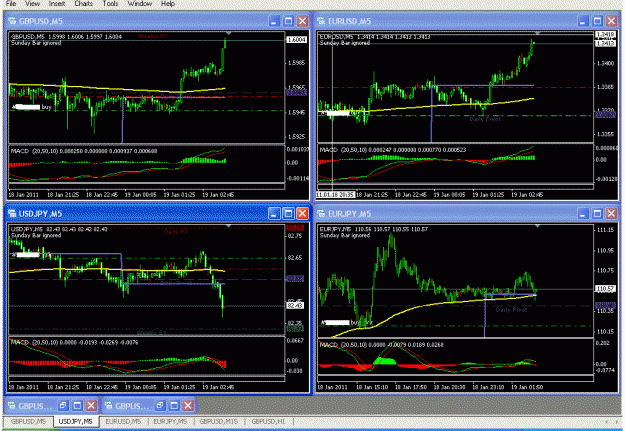Click the Daily Pivot label in EURJPY chart
The width and height of the screenshot is (625, 431).
click(511, 309)
